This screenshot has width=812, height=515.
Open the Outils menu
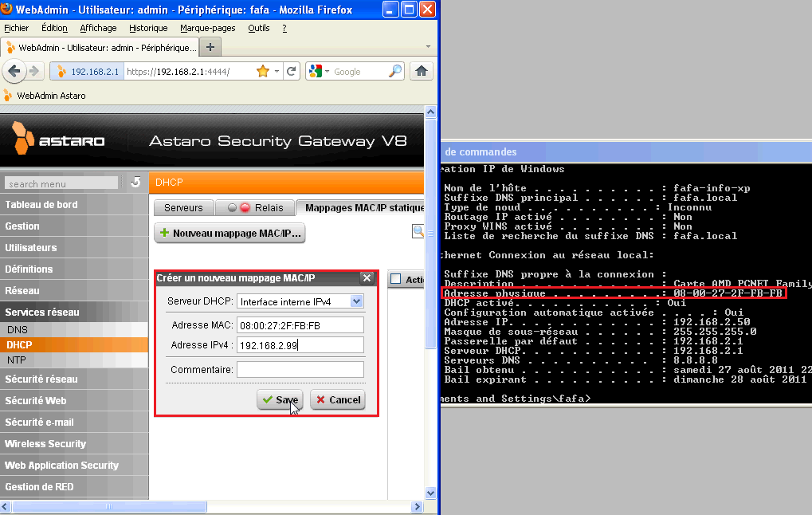tap(259, 28)
